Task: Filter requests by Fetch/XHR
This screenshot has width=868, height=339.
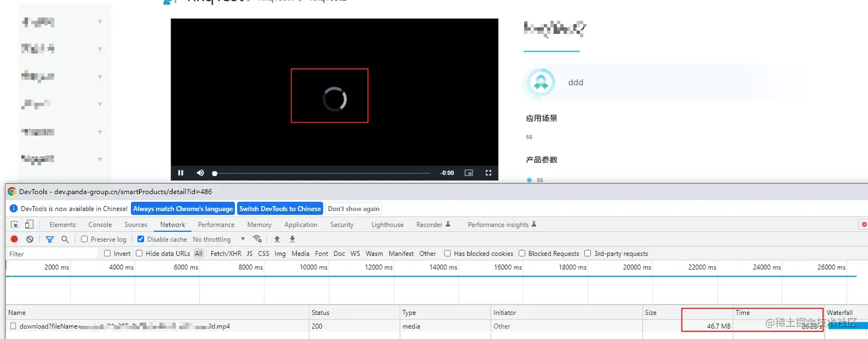Action: click(x=226, y=254)
